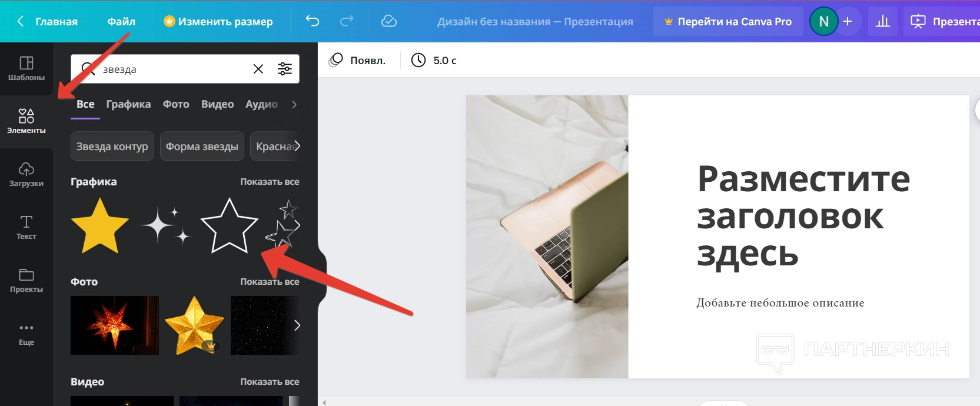The height and width of the screenshot is (406, 980).
Task: Add the outlined white star graphic
Action: click(230, 226)
